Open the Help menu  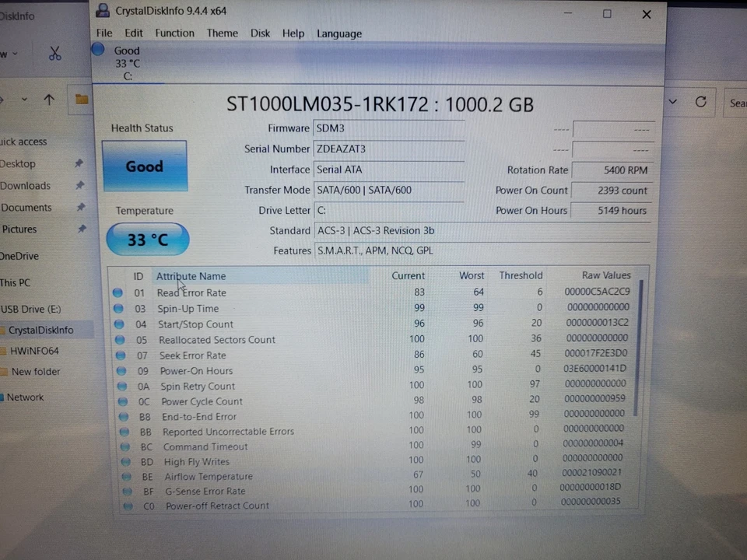[293, 33]
